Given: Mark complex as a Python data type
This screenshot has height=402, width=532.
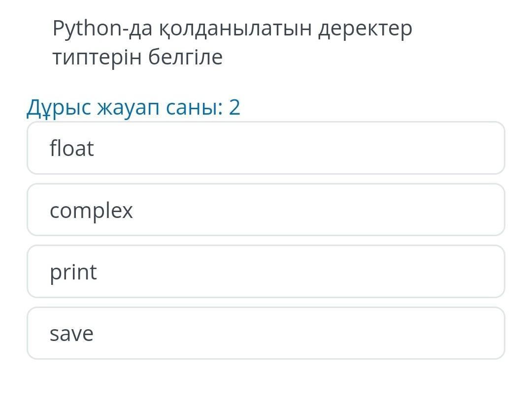Looking at the screenshot, I should [x=266, y=210].
